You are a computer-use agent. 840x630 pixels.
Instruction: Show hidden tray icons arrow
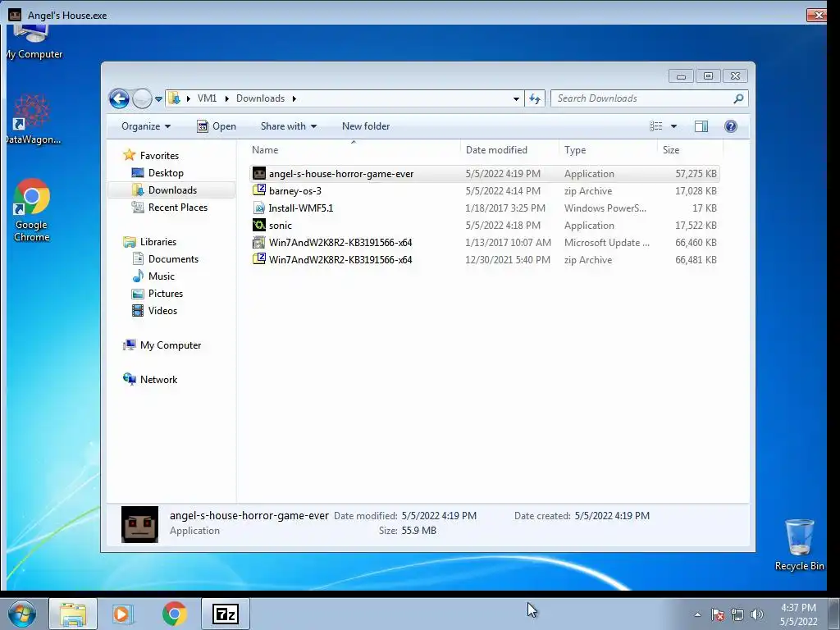[697, 614]
